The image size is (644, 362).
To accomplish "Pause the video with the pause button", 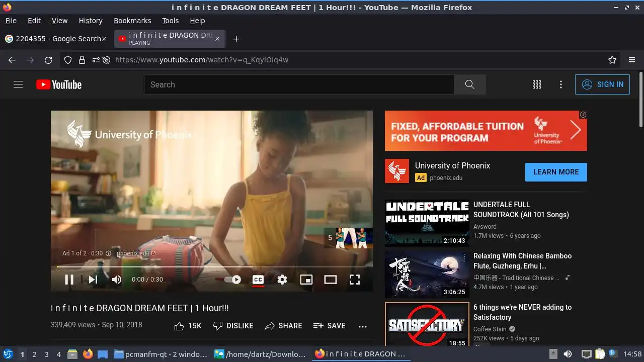I will [x=69, y=280].
